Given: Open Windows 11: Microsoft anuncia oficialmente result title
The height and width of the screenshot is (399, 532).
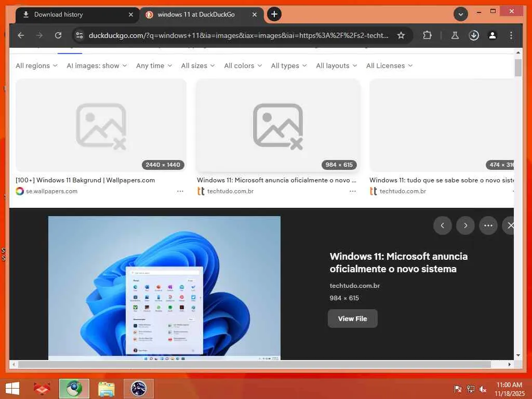Looking at the screenshot, I should coord(276,180).
